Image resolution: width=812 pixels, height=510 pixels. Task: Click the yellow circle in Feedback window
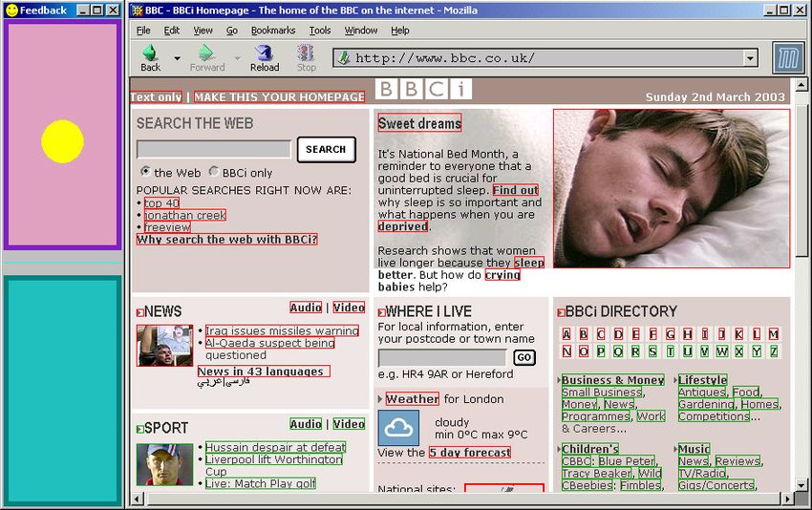(63, 141)
